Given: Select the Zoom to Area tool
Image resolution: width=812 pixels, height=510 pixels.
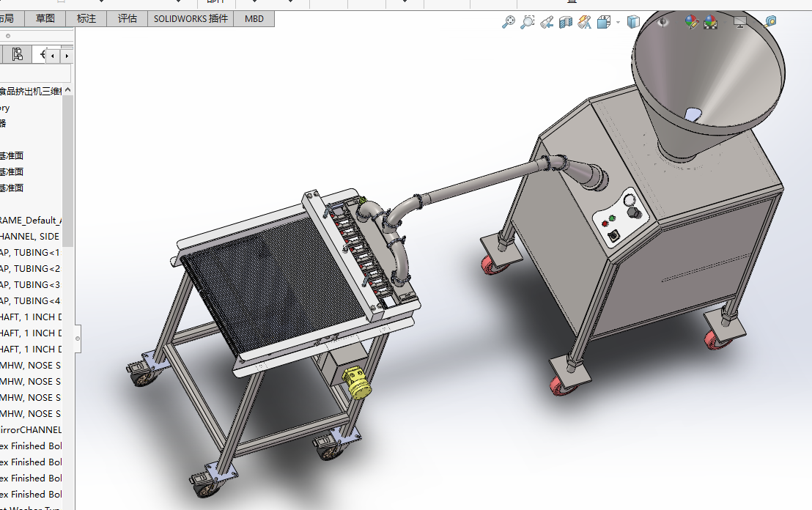Looking at the screenshot, I should tap(527, 23).
